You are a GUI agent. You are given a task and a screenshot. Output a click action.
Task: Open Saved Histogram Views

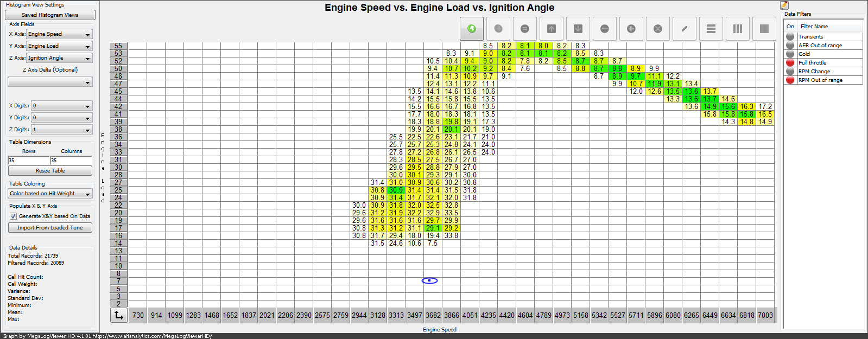tap(50, 15)
